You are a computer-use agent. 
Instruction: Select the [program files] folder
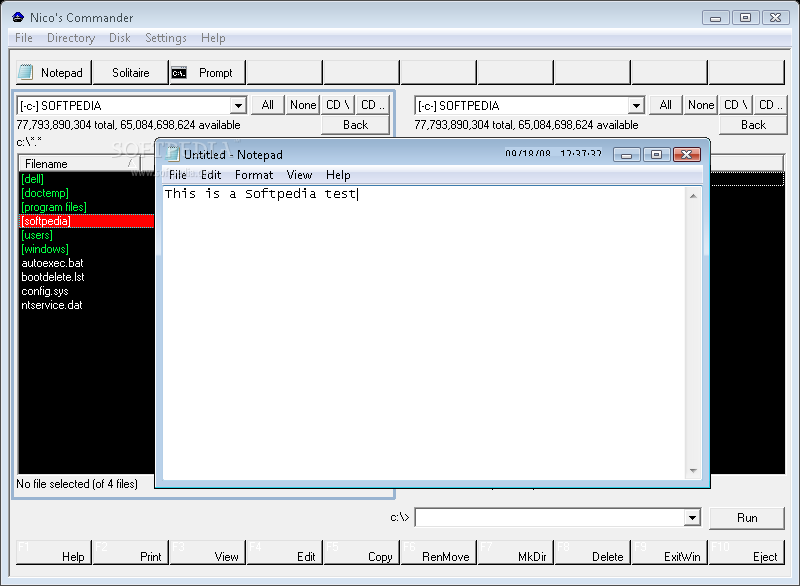click(54, 207)
